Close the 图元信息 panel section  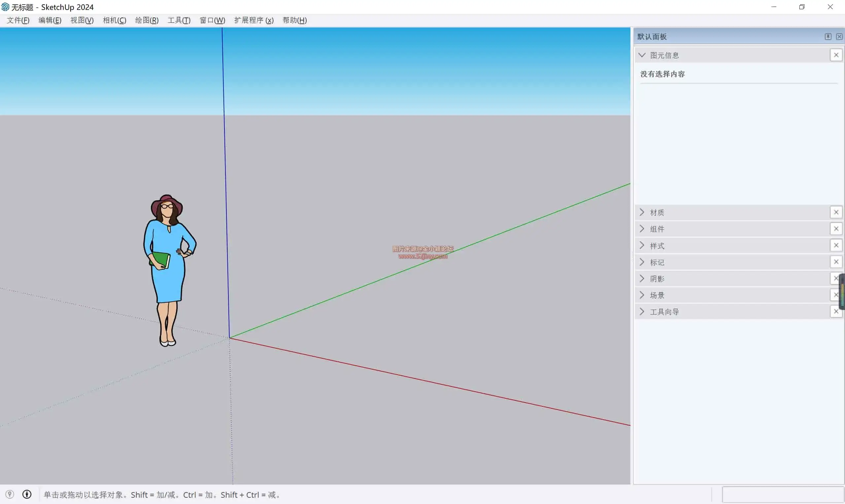point(836,55)
